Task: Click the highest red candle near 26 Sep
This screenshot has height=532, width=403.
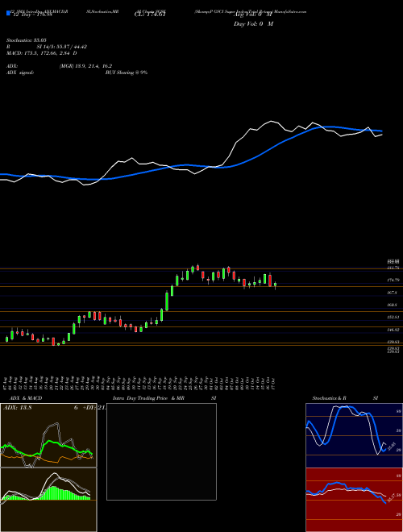Action: [197, 268]
